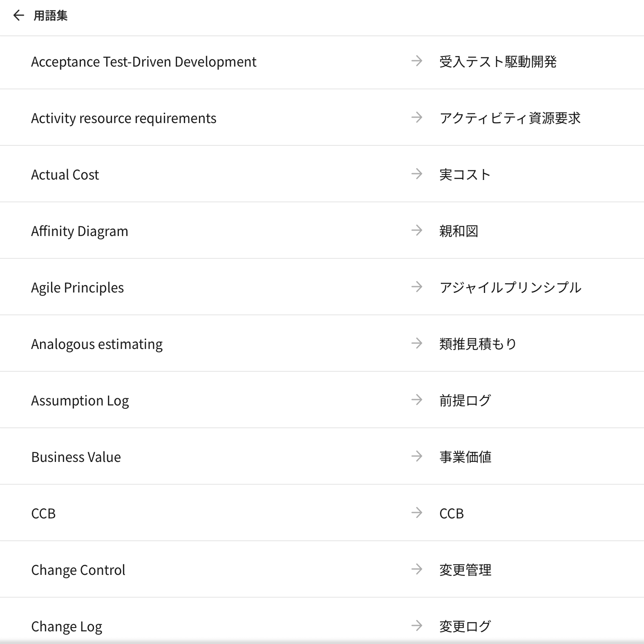Image resolution: width=644 pixels, height=644 pixels.
Task: Click the translation 事業価値
Action: click(x=465, y=457)
